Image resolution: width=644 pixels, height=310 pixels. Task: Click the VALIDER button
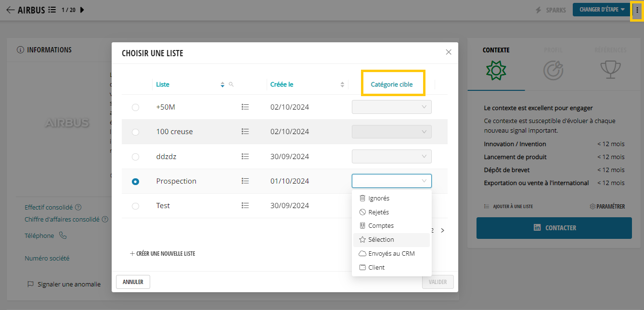click(438, 282)
